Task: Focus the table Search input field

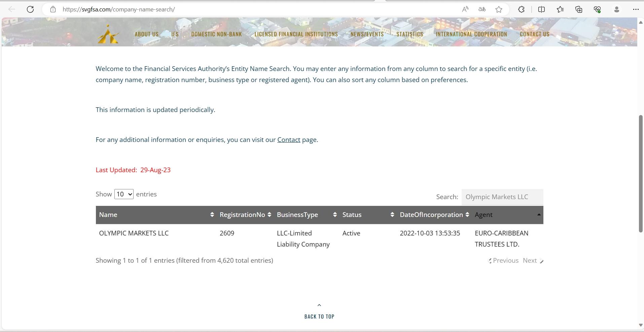Action: click(x=502, y=197)
